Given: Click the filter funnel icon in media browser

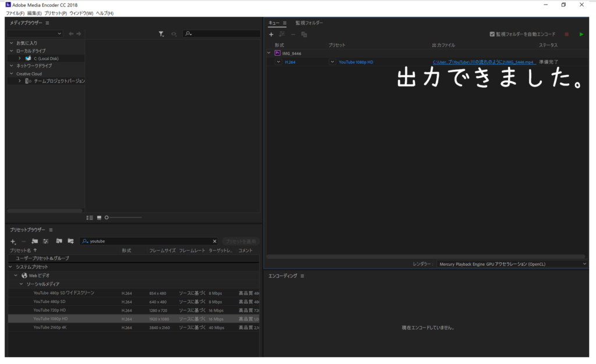Looking at the screenshot, I should pos(161,34).
